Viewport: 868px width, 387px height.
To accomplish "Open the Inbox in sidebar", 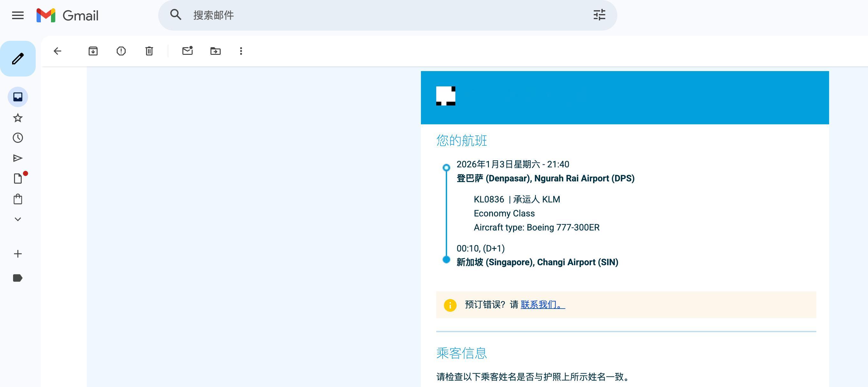I will coord(18,97).
